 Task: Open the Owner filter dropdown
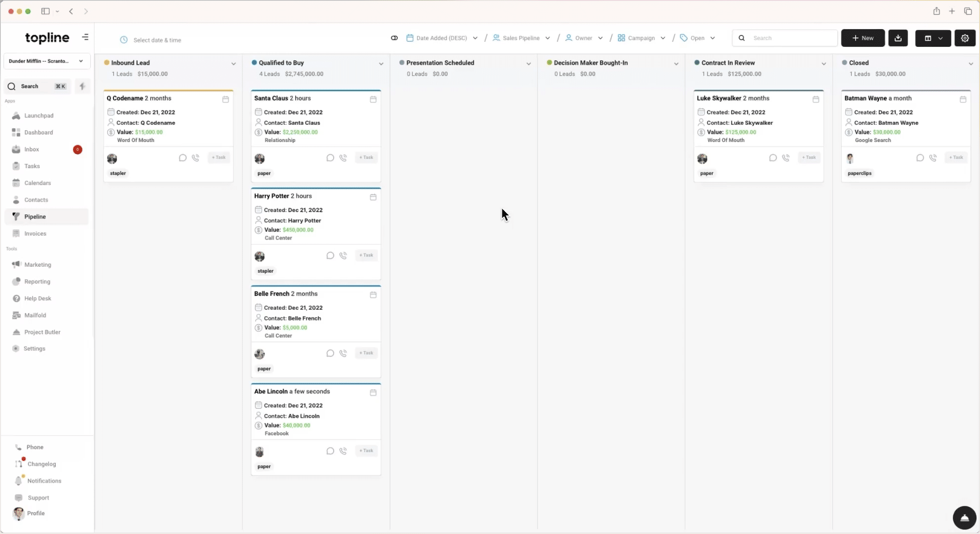coord(584,38)
